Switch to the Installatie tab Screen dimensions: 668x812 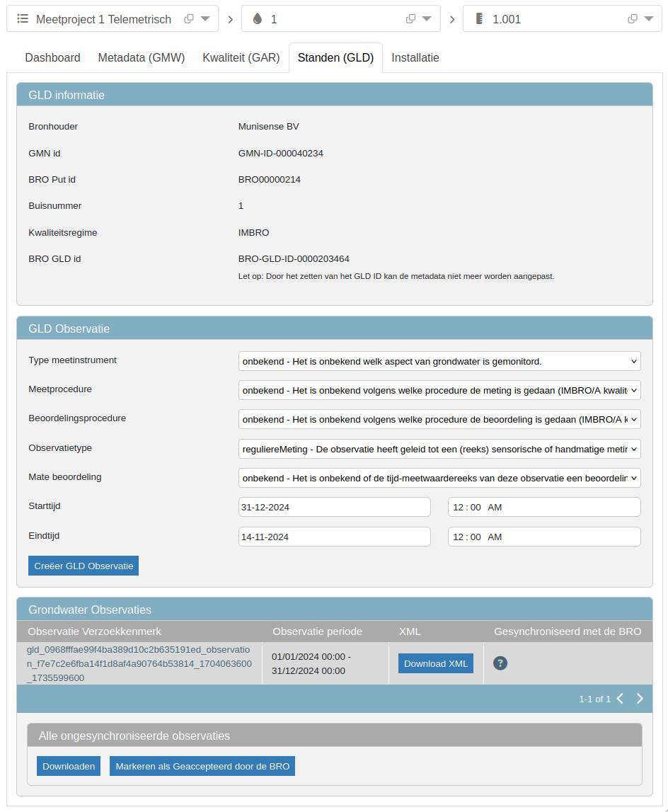[x=415, y=58]
